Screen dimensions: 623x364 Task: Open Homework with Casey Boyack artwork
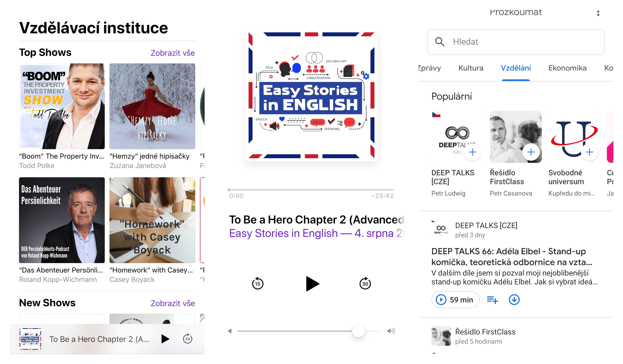(152, 220)
